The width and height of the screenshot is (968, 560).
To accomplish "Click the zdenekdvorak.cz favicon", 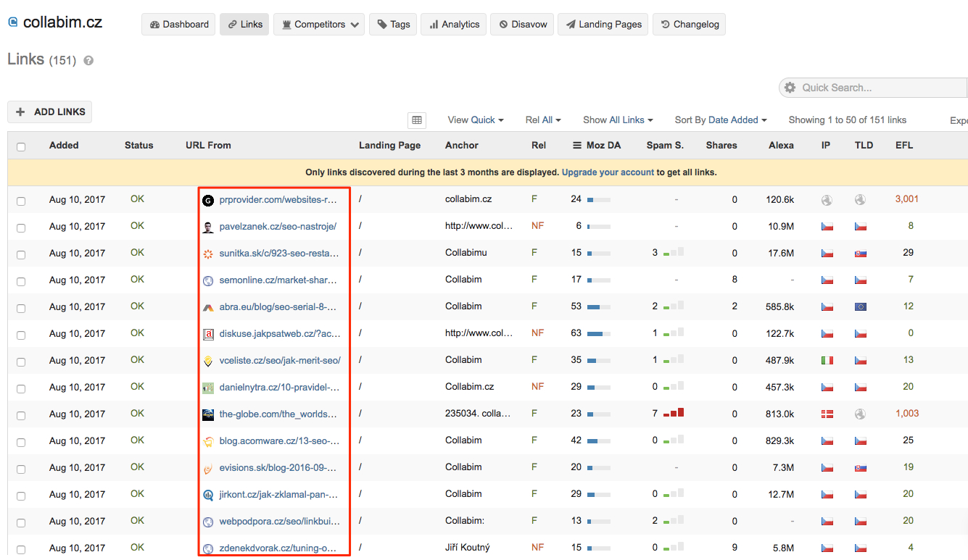I will coord(208,548).
